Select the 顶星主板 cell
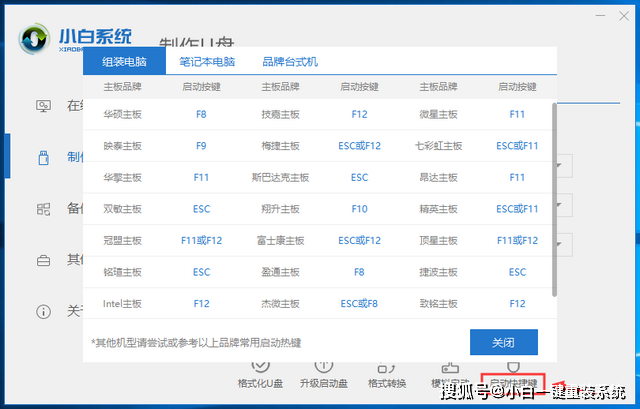 pyautogui.click(x=438, y=240)
